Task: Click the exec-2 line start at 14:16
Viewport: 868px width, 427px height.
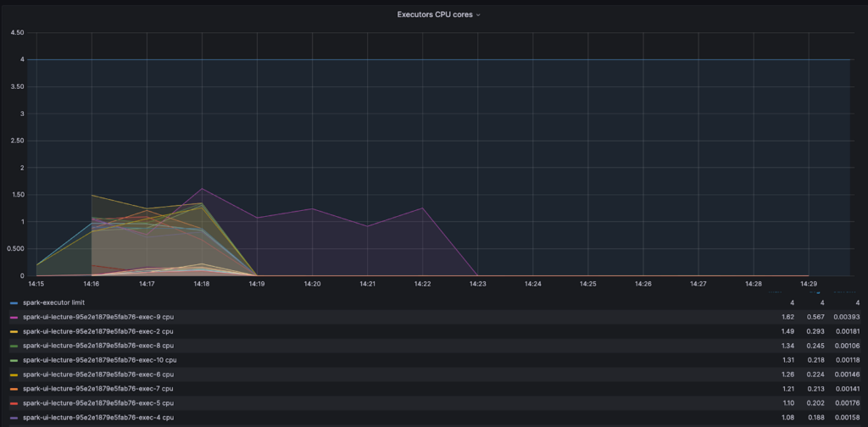Action: 92,195
